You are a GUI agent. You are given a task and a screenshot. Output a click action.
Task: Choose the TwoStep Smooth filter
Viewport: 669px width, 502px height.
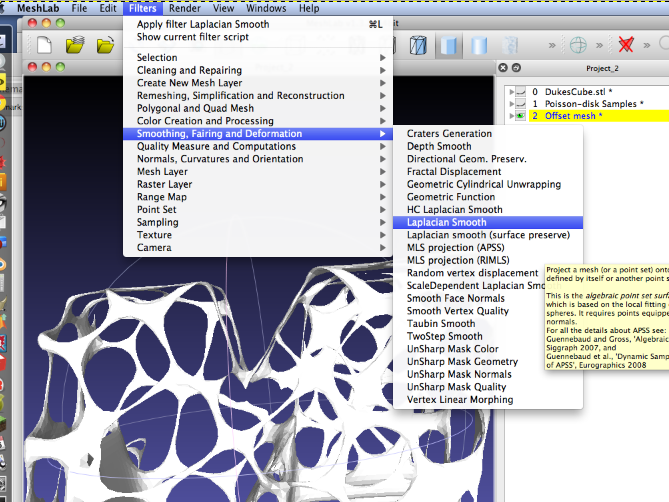pyautogui.click(x=469, y=336)
